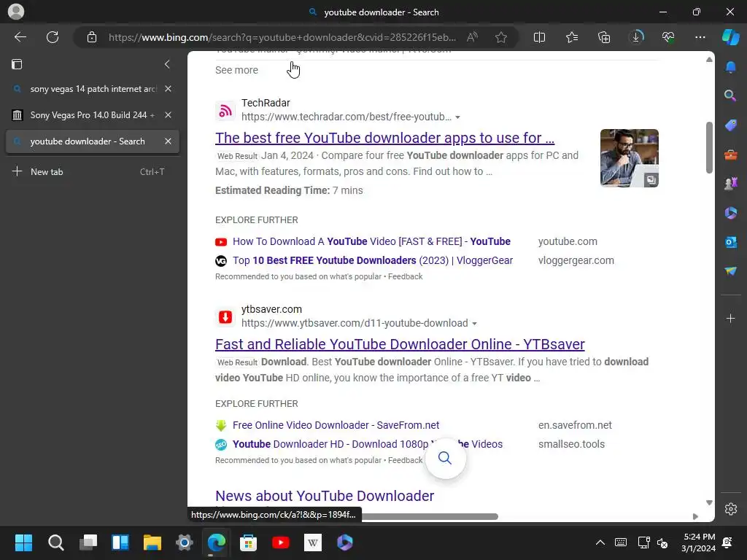Open Tools briefcase icon in sidebar
This screenshot has width=747, height=560.
point(730,155)
